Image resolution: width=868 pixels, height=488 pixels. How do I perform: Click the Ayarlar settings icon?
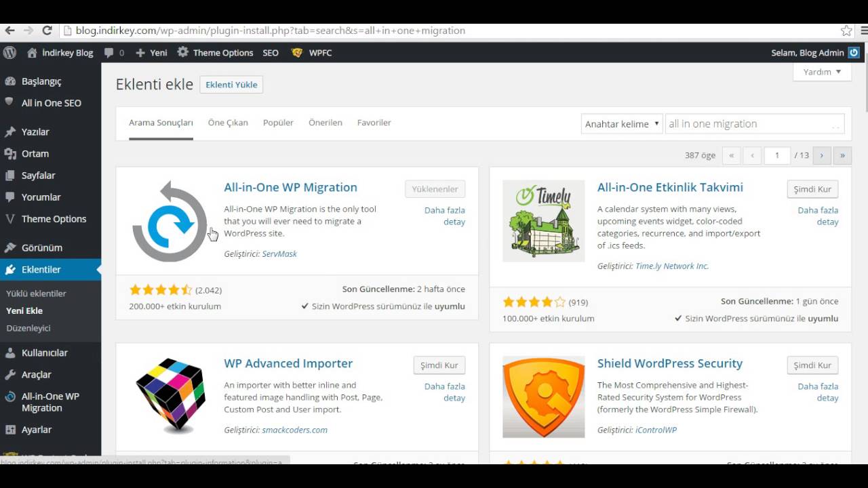(x=10, y=430)
